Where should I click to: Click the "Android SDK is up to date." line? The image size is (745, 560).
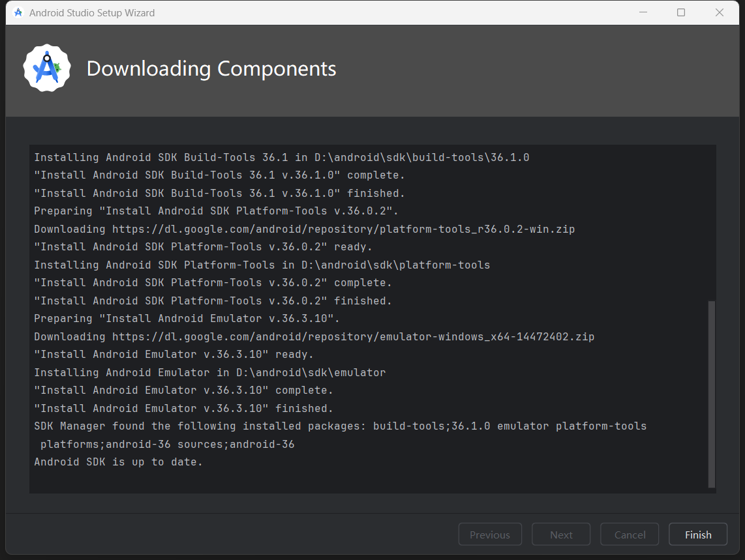(x=119, y=462)
